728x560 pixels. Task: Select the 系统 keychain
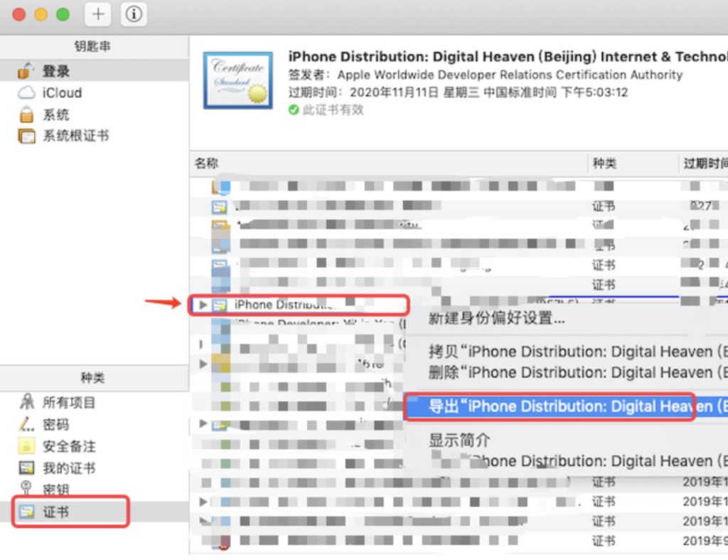point(95,114)
